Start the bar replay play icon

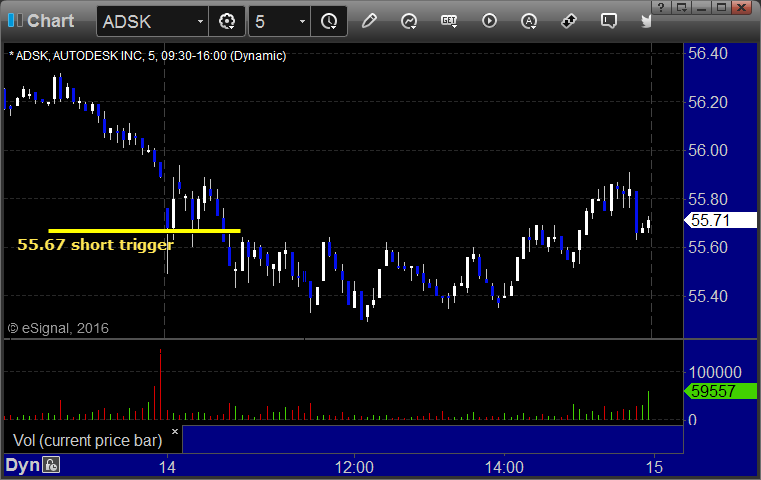[489, 21]
